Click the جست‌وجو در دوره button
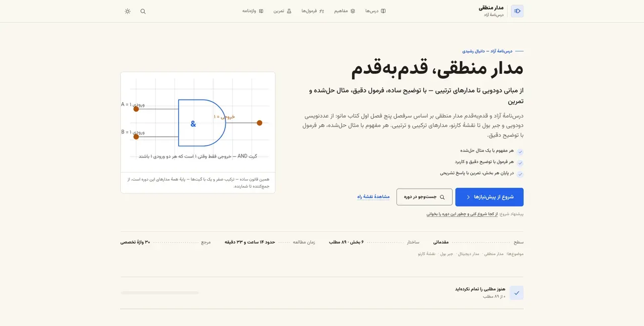 coord(425,197)
